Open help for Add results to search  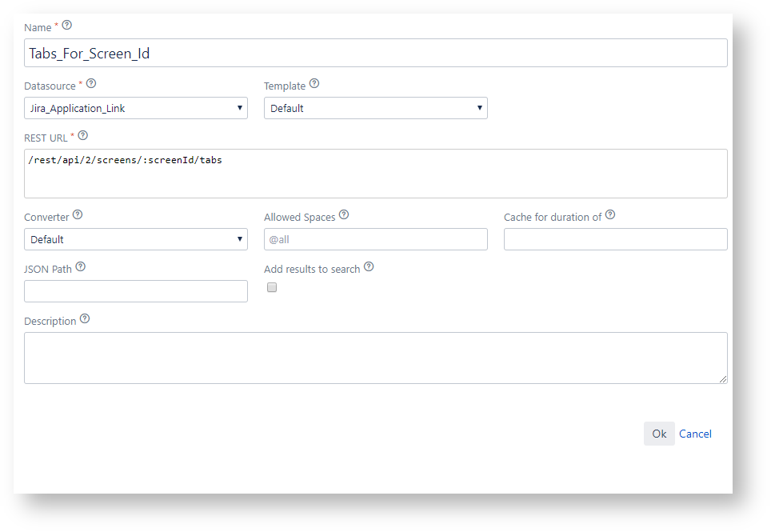369,266
